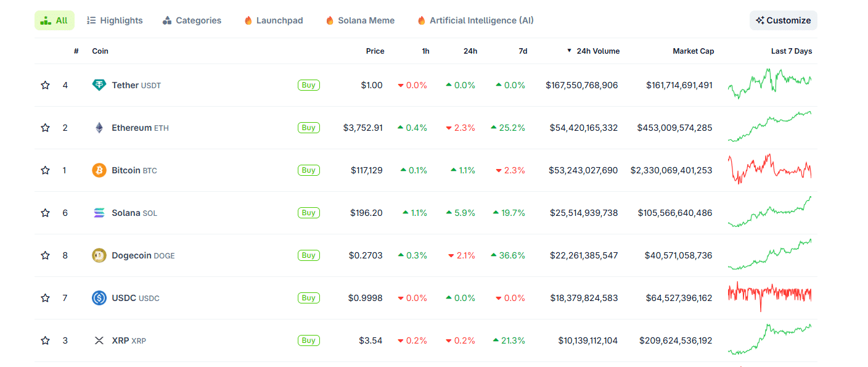This screenshot has height=367, width=868.
Task: Click XRP market cap $209,624,536,192
Action: [x=676, y=340]
